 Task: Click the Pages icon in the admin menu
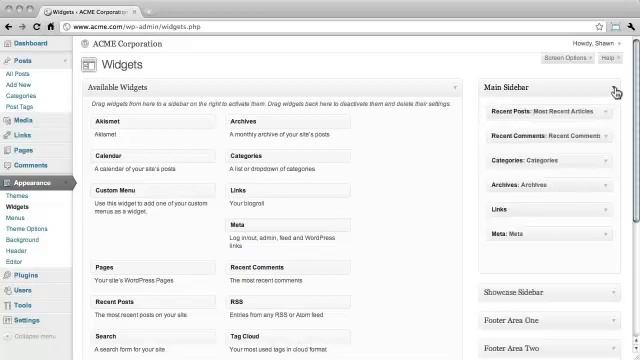7,150
